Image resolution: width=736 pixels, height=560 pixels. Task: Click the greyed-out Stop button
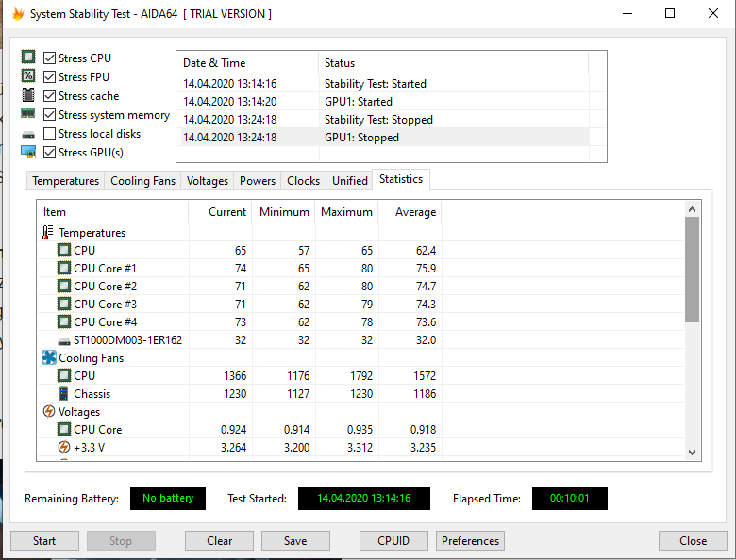(121, 541)
